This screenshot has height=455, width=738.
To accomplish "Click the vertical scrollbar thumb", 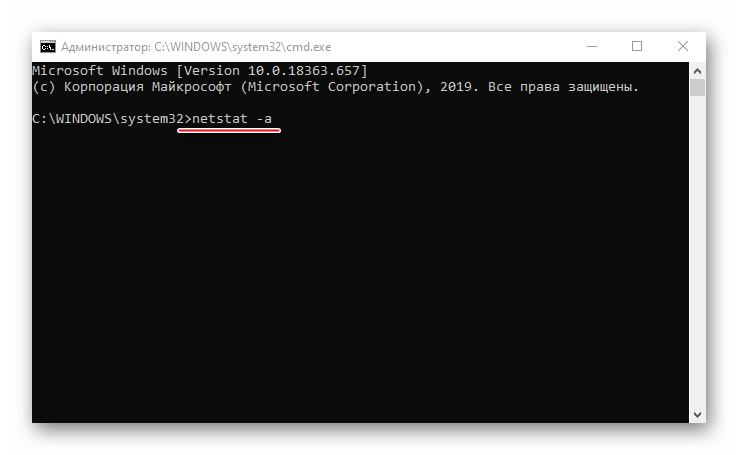I will pos(699,86).
